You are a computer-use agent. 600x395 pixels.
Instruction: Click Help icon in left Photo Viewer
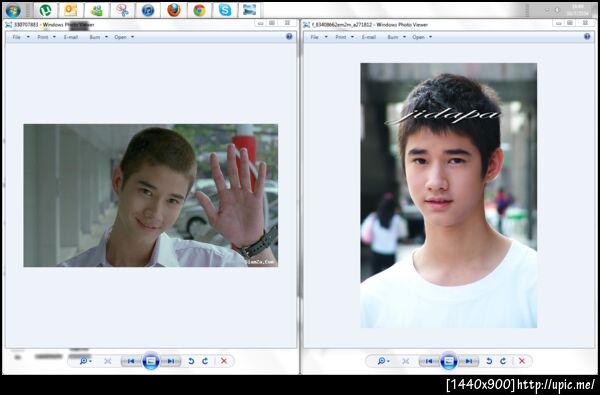click(289, 36)
